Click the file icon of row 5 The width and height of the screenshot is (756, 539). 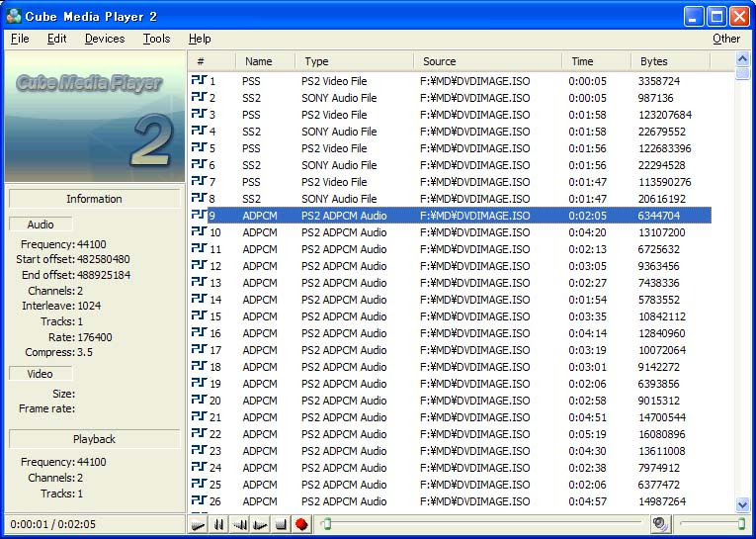tap(199, 146)
